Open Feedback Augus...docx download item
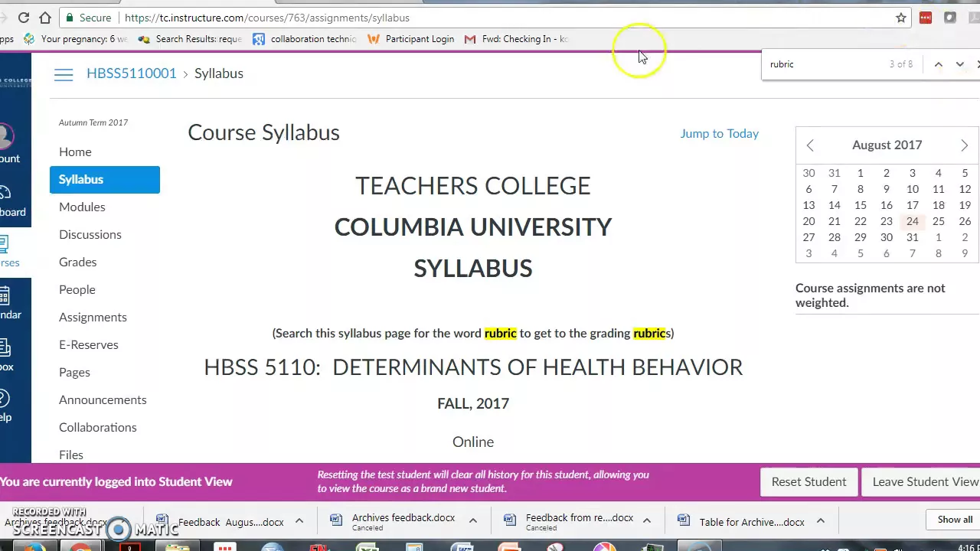This screenshot has width=980, height=551. pos(221,522)
